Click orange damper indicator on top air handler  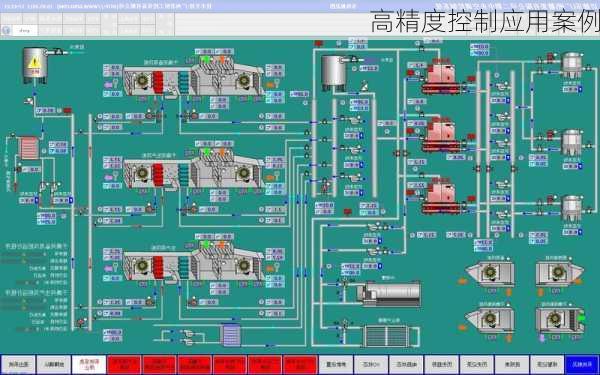point(222,60)
